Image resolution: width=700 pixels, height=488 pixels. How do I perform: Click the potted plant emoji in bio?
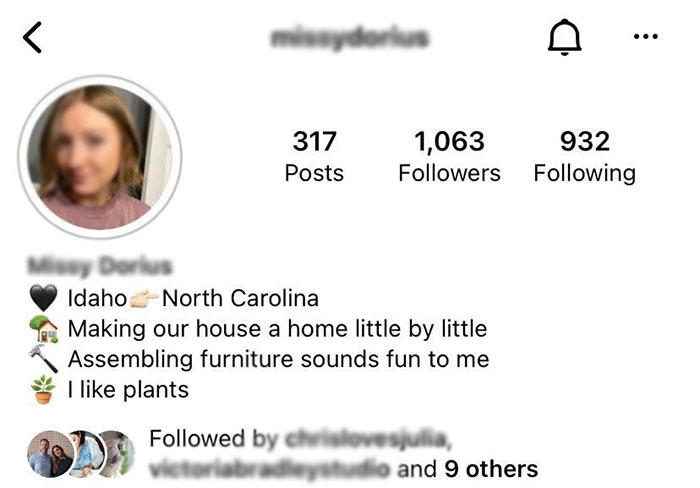pos(43,389)
